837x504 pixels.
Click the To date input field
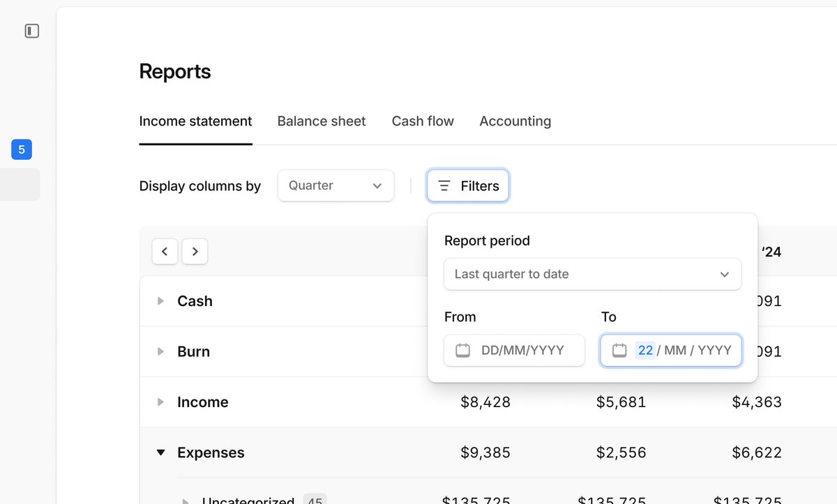point(670,350)
